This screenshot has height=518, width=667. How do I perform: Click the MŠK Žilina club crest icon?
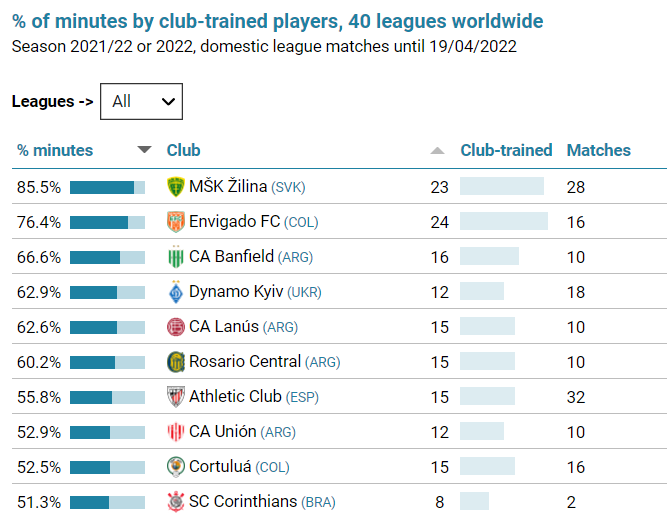(x=176, y=187)
